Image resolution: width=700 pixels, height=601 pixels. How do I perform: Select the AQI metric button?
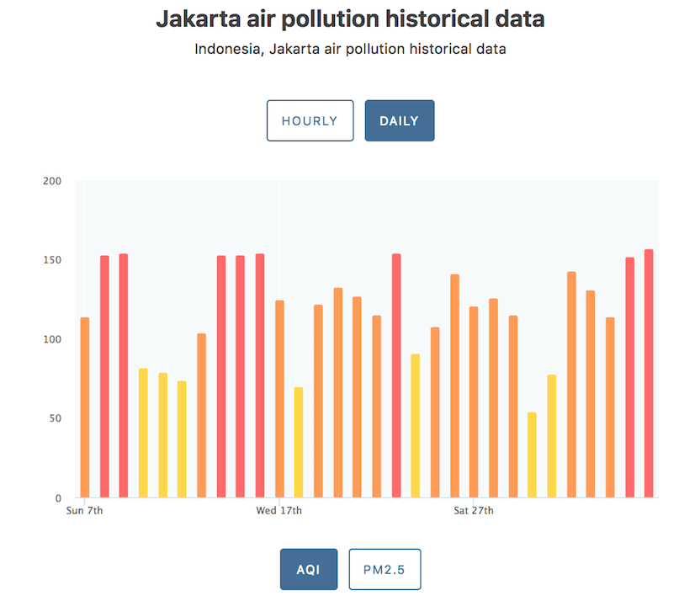309,569
